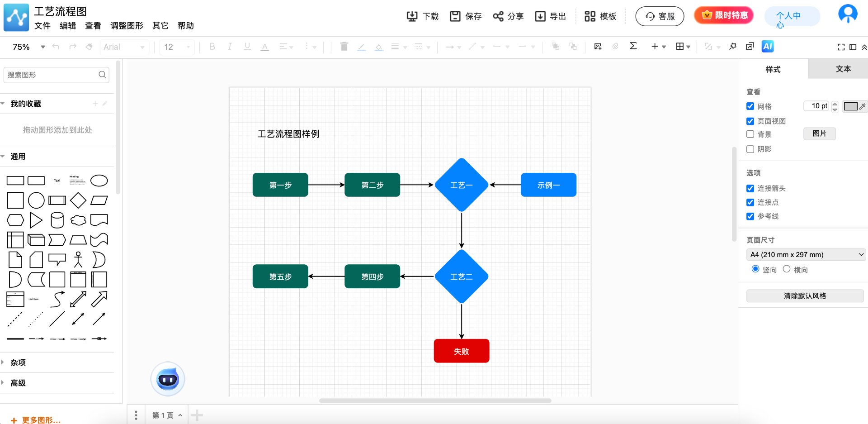Select the hexagon shape in palette
Viewport: 868px width, 424px height.
(x=15, y=220)
